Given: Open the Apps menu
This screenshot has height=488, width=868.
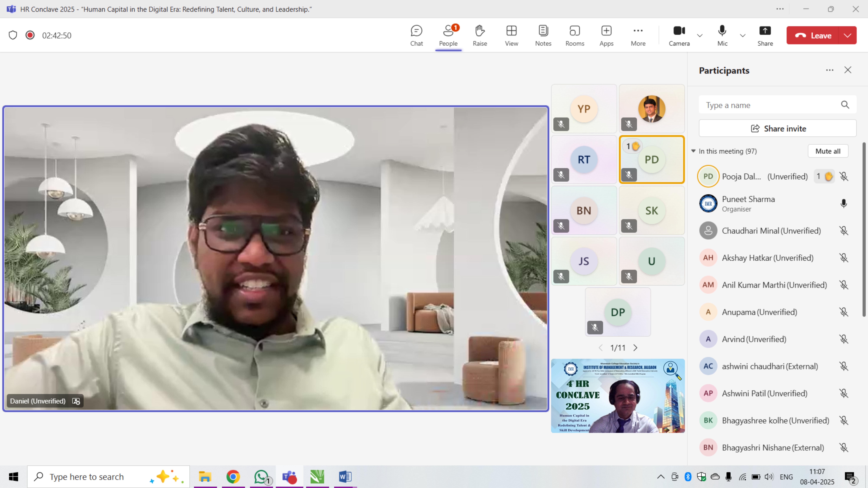Looking at the screenshot, I should coord(607,35).
